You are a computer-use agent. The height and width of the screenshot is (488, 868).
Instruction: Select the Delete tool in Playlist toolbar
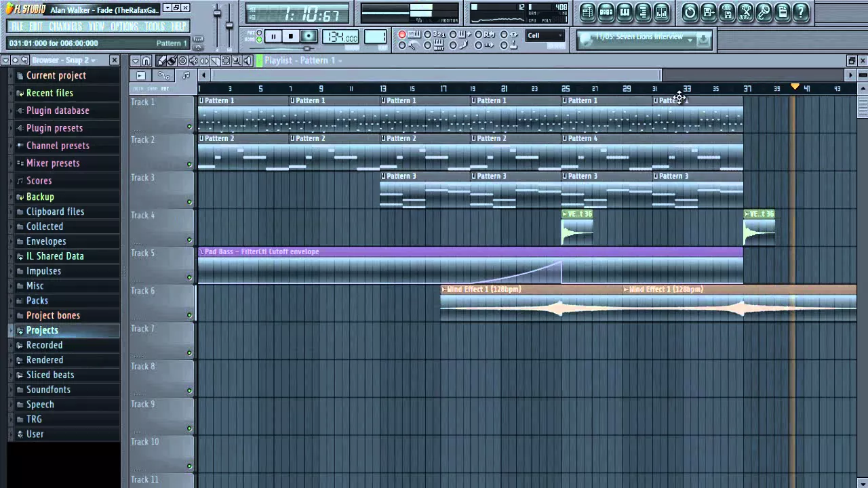click(182, 61)
